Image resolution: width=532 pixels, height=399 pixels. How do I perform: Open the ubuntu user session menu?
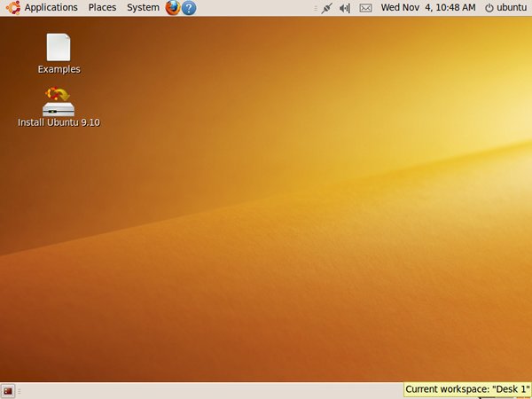click(506, 7)
